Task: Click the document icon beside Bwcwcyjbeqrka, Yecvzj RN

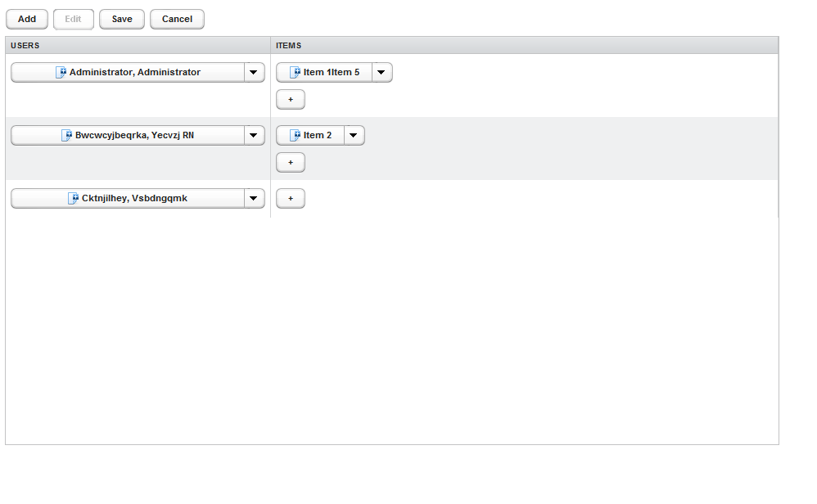Action: 65,135
